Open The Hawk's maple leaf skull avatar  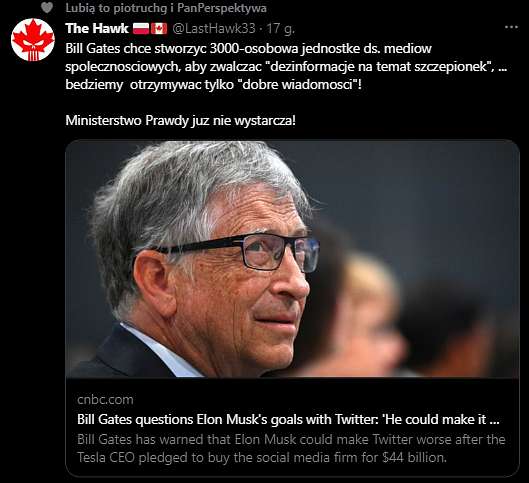click(x=33, y=40)
